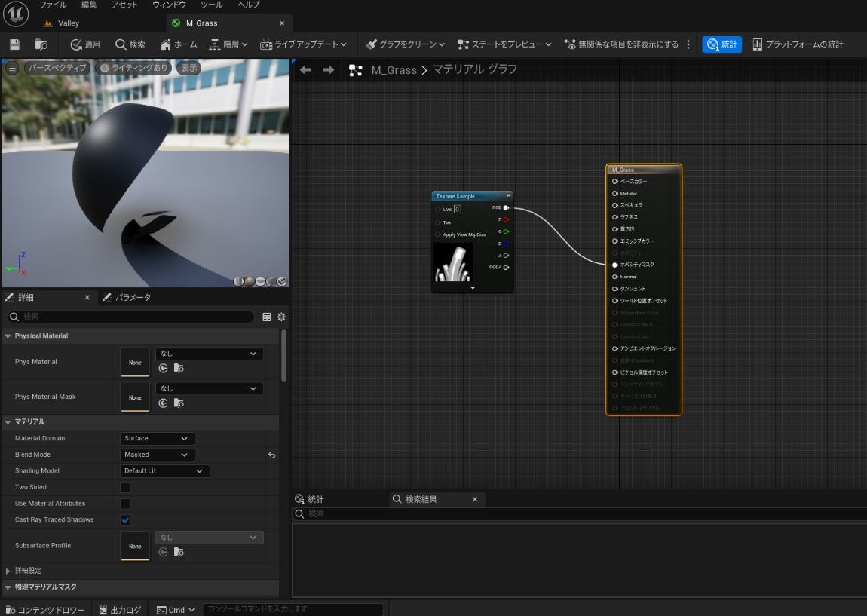Click the 統計 stats toolbar button
Viewport: 867px width, 616px height.
pyautogui.click(x=721, y=44)
